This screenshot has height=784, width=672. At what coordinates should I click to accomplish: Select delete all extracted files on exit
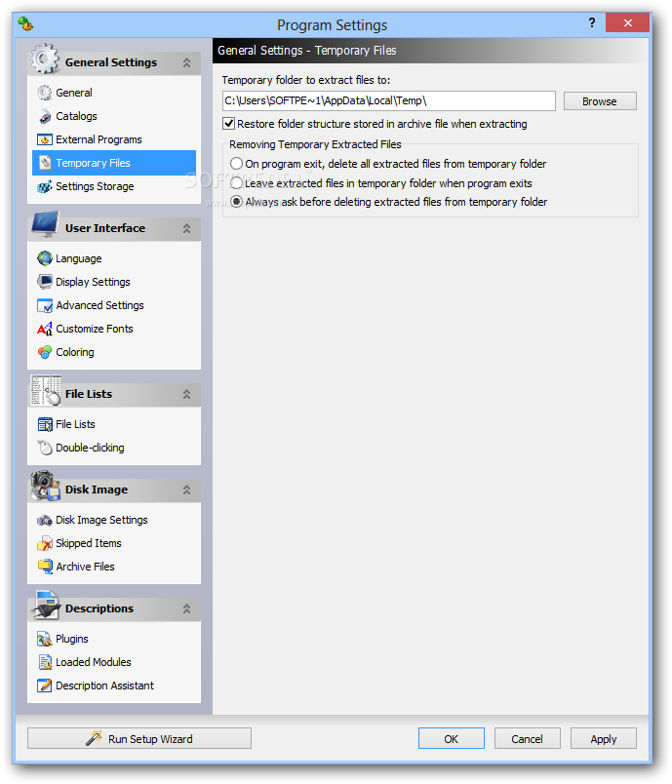click(236, 164)
